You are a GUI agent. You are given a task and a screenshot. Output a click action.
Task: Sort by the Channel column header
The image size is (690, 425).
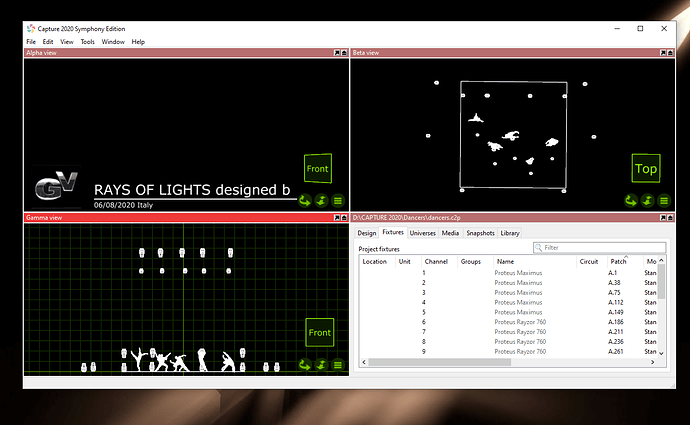click(439, 261)
